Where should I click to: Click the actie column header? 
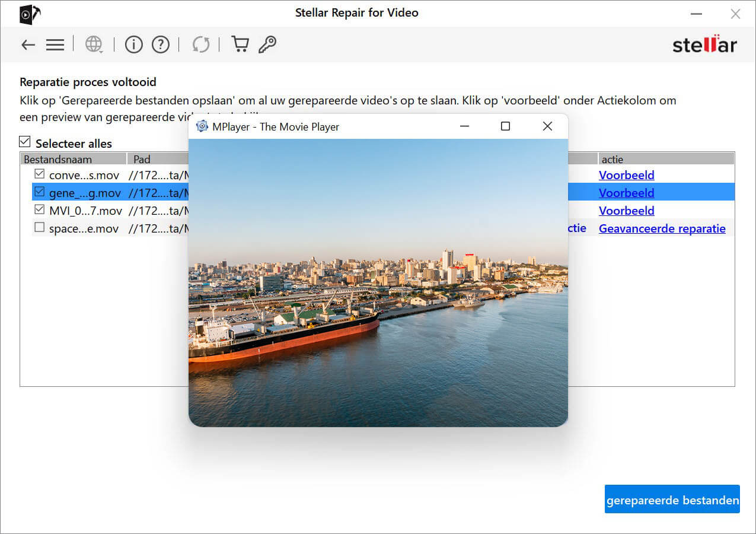click(x=666, y=159)
